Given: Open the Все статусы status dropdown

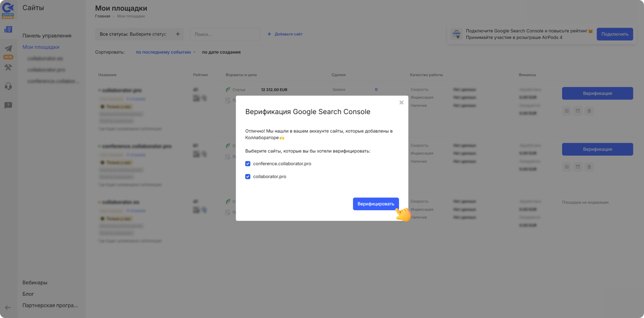Looking at the screenshot, I should coord(139,34).
